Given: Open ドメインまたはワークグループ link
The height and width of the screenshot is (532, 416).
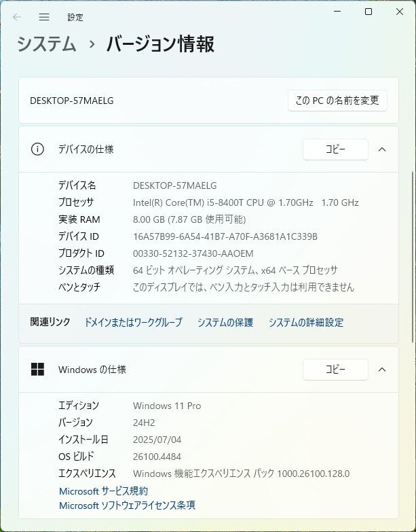Looking at the screenshot, I should pos(133,322).
